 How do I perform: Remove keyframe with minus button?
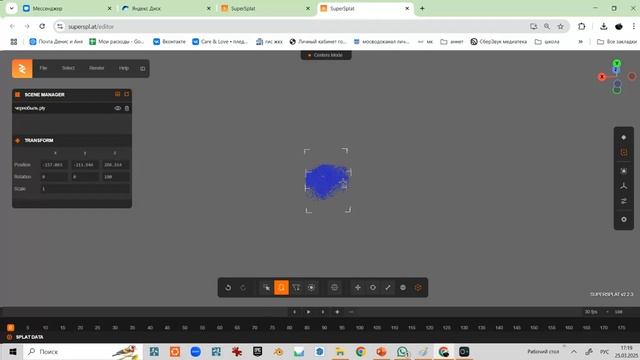[351, 312]
